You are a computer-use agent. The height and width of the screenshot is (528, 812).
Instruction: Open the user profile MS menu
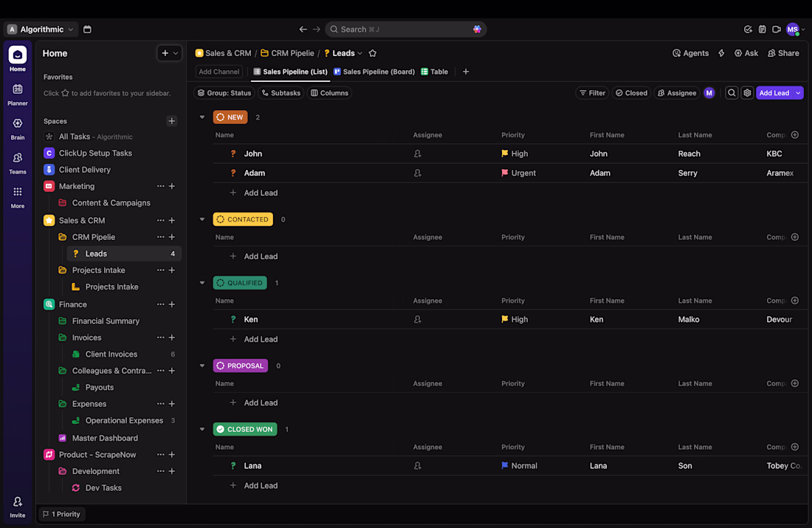click(795, 29)
